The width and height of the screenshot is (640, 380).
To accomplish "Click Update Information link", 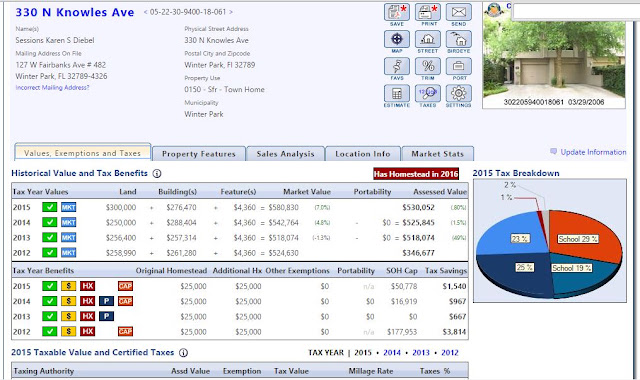I will pos(593,152).
